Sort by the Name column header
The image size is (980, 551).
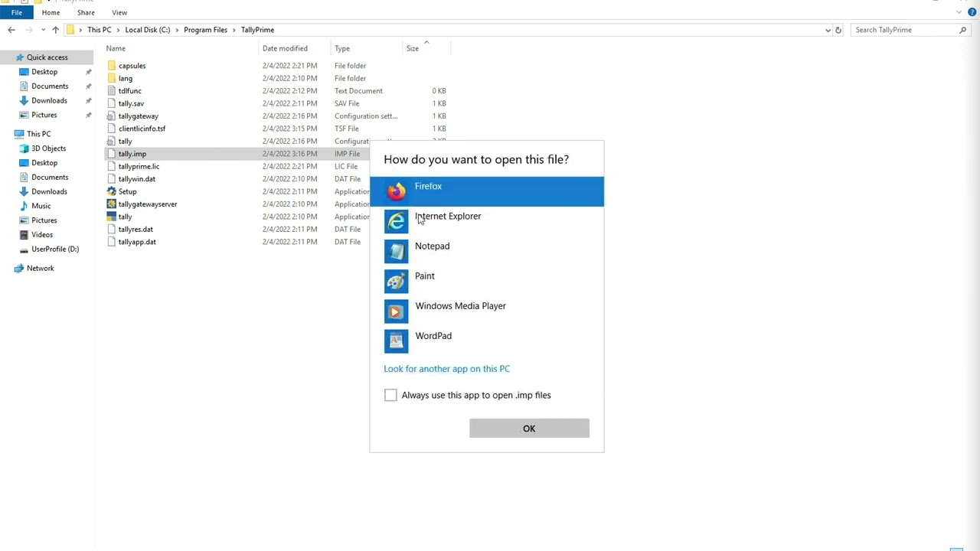116,48
